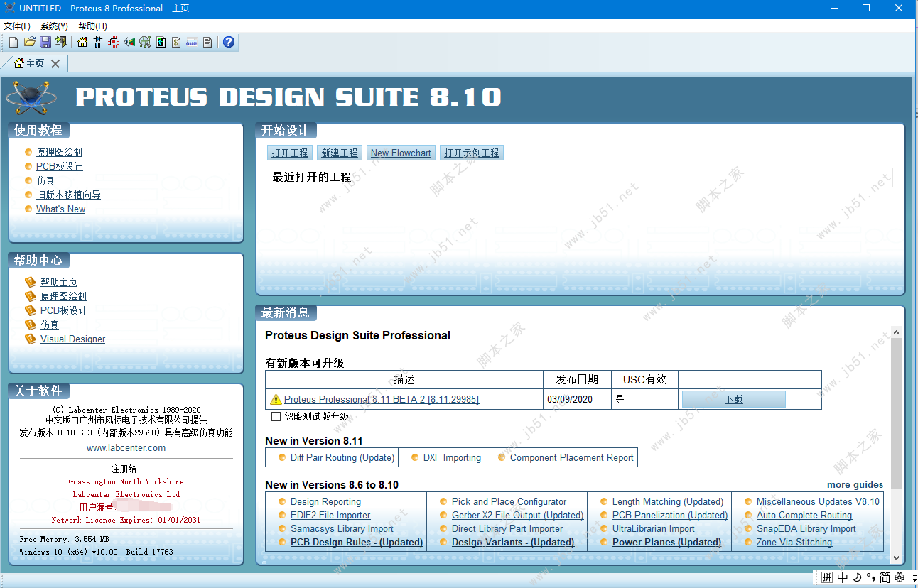Open the 文件(F) menu

click(17, 25)
